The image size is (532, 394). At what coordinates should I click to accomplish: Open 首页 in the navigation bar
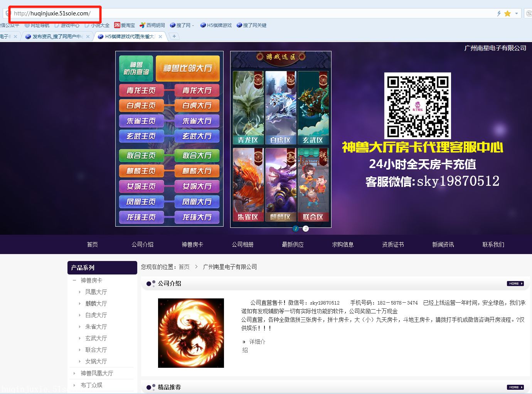(x=93, y=244)
